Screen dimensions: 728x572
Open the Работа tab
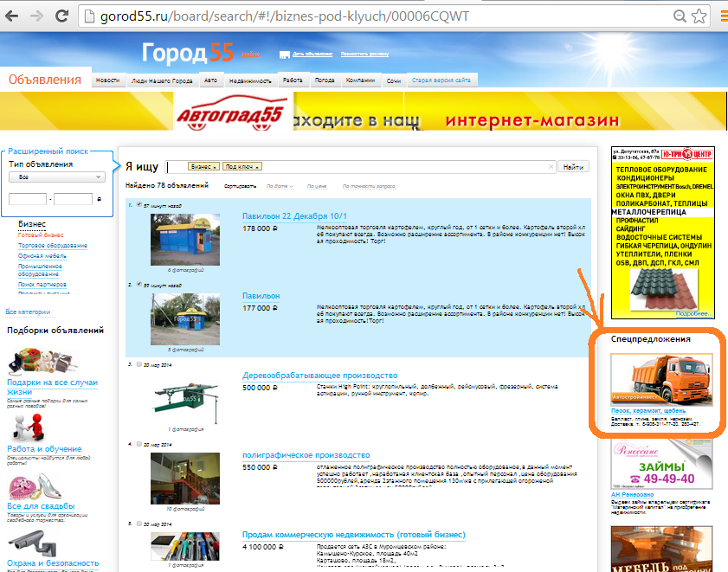[x=293, y=80]
